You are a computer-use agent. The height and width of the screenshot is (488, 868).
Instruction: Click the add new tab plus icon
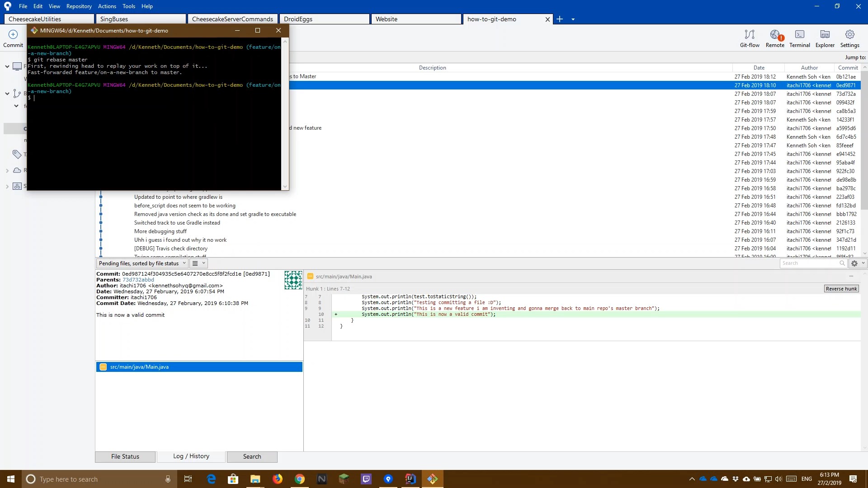click(560, 19)
